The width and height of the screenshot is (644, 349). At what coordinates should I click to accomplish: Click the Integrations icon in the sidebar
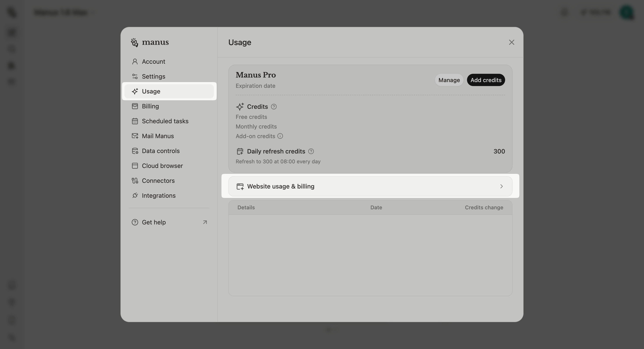(x=135, y=195)
